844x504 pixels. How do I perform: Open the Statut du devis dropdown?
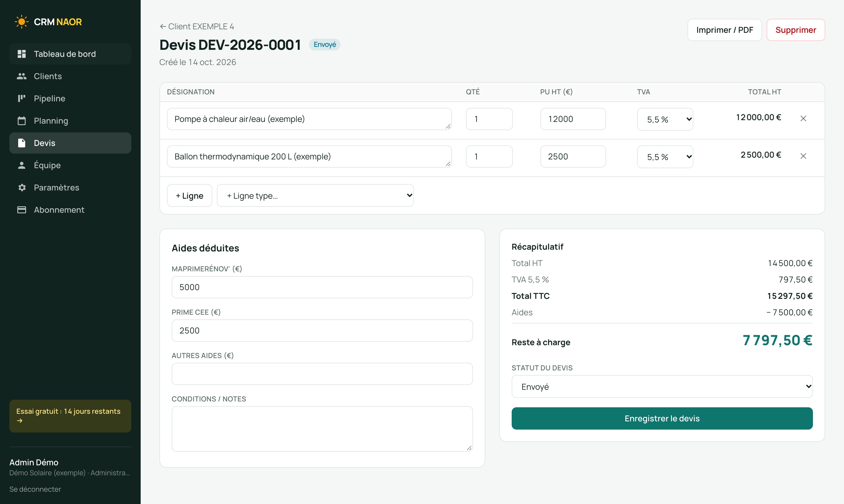pyautogui.click(x=662, y=386)
